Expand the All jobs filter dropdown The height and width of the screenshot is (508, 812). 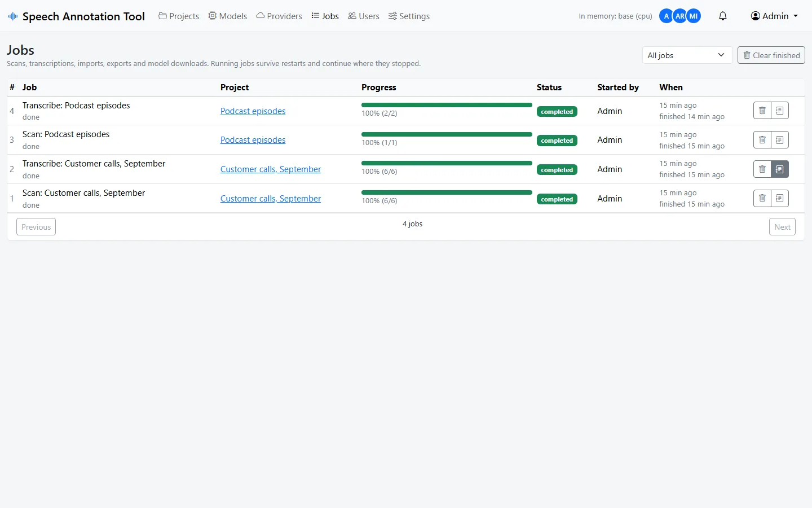(x=687, y=55)
